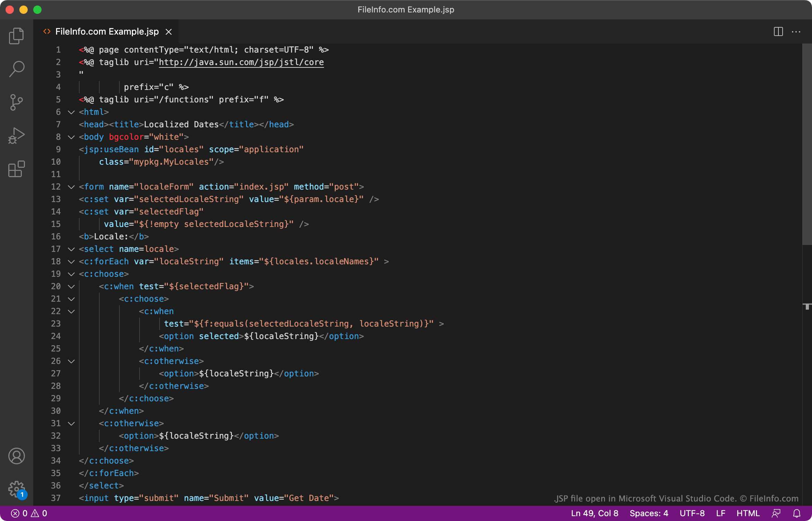Click '${locales.localeNames}' items value
Image resolution: width=812 pixels, height=521 pixels.
tap(319, 262)
